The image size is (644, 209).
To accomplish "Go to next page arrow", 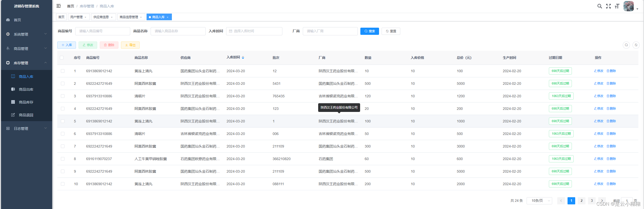I will [602, 201].
